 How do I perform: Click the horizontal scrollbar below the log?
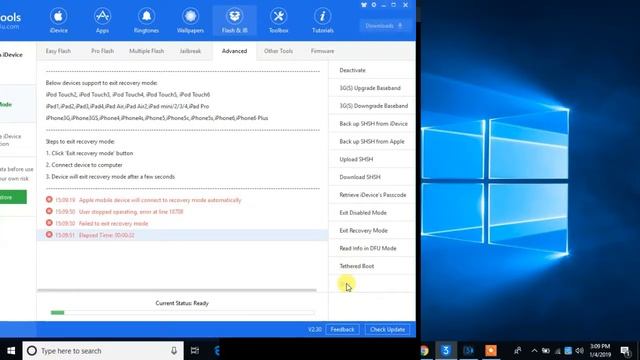pos(177,290)
